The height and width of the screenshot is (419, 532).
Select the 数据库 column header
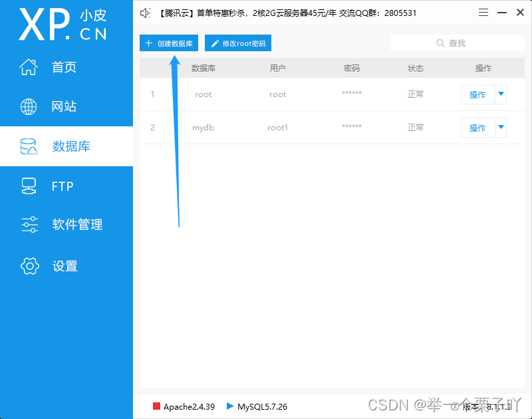pyautogui.click(x=203, y=68)
